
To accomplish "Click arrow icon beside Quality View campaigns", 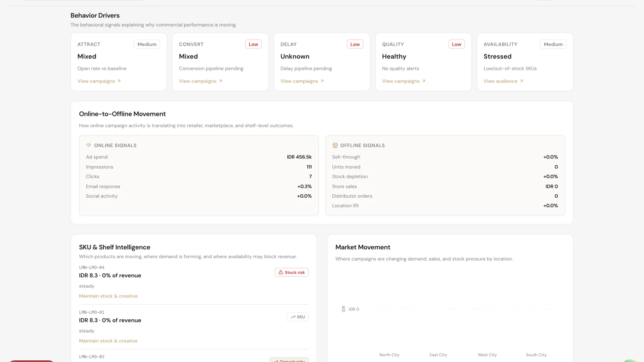I will click(424, 81).
